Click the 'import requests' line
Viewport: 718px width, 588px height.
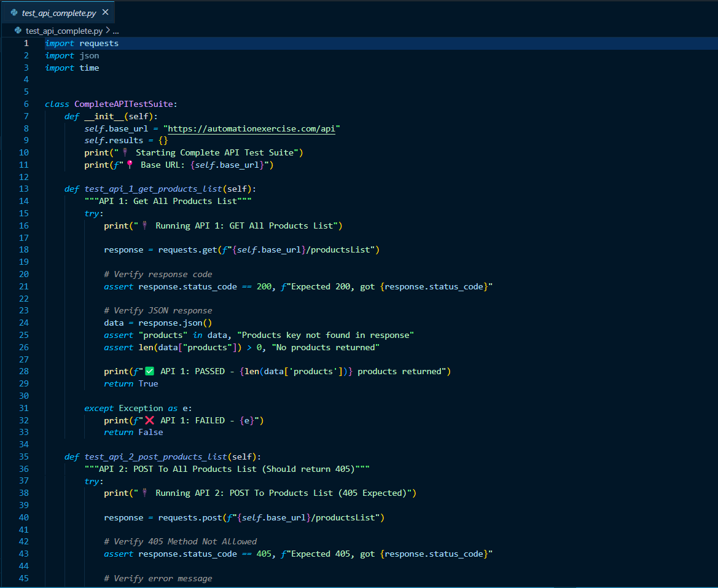(x=82, y=43)
